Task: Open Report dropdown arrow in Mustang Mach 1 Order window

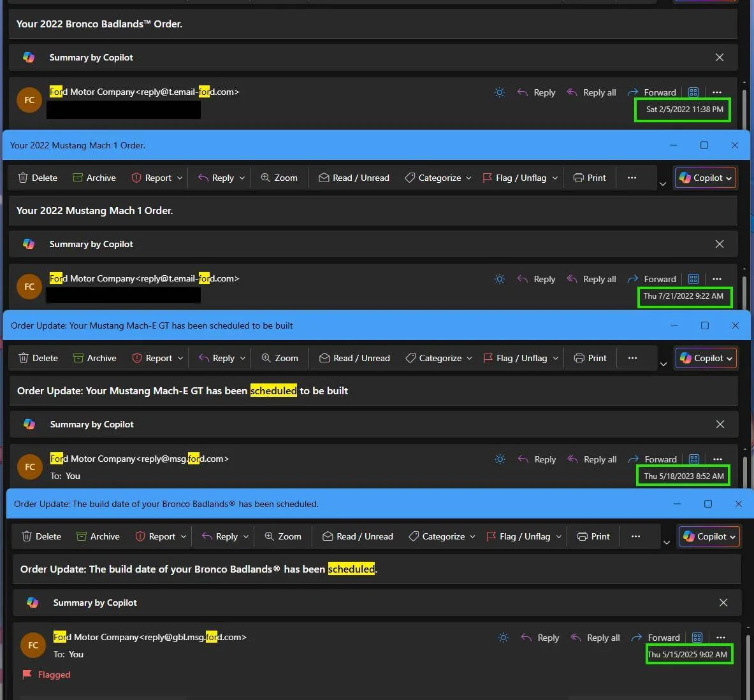Action: click(180, 178)
